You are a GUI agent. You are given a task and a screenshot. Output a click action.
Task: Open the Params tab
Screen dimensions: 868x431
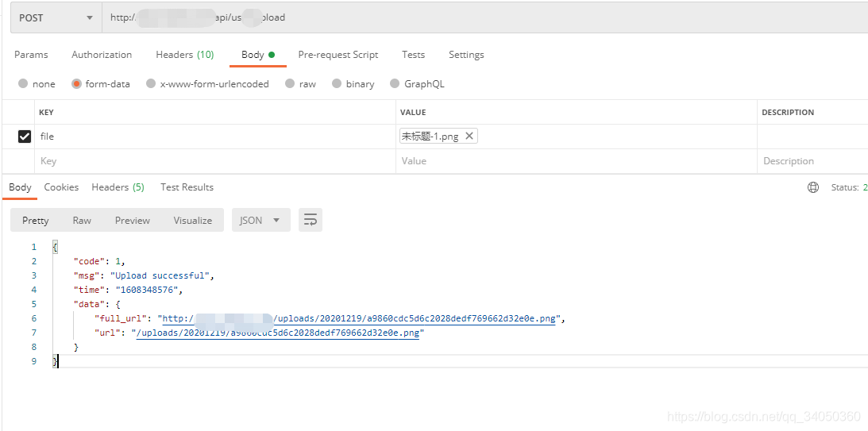point(31,54)
